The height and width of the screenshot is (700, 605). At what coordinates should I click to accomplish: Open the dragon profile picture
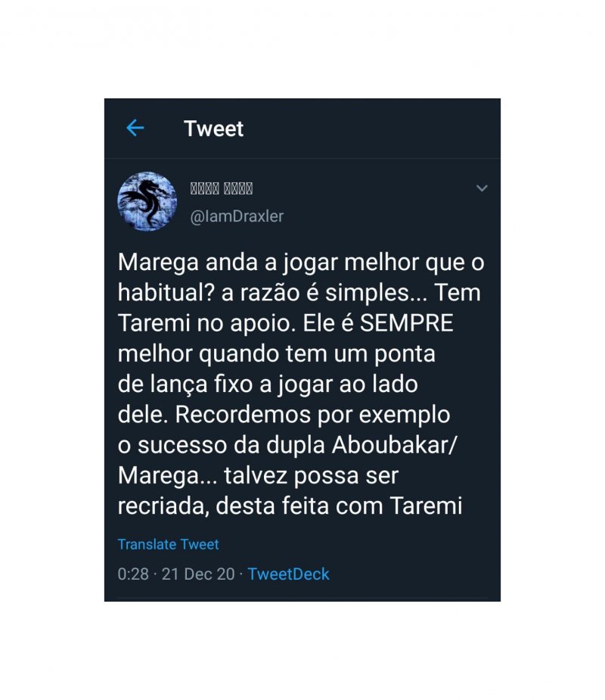coord(147,201)
